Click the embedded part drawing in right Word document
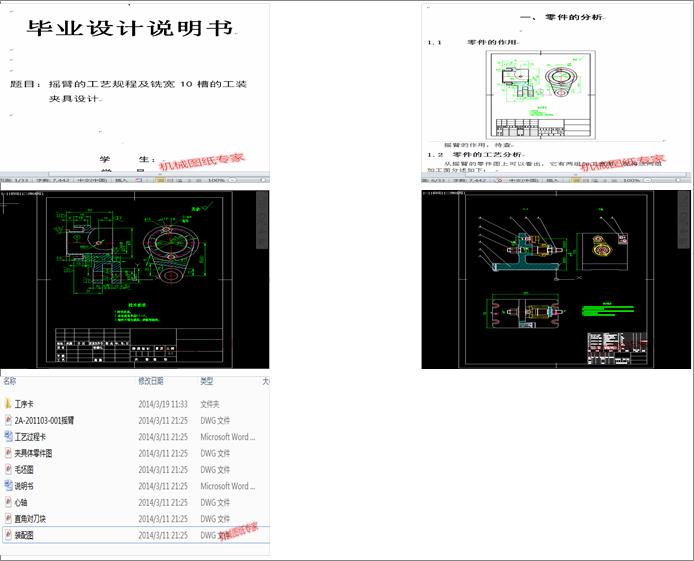The image size is (694, 561). click(x=540, y=95)
